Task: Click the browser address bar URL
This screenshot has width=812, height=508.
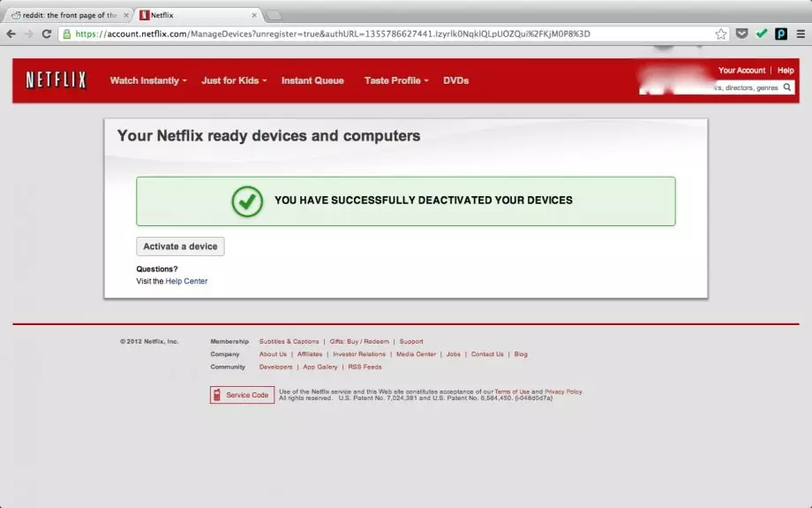Action: pos(353,34)
